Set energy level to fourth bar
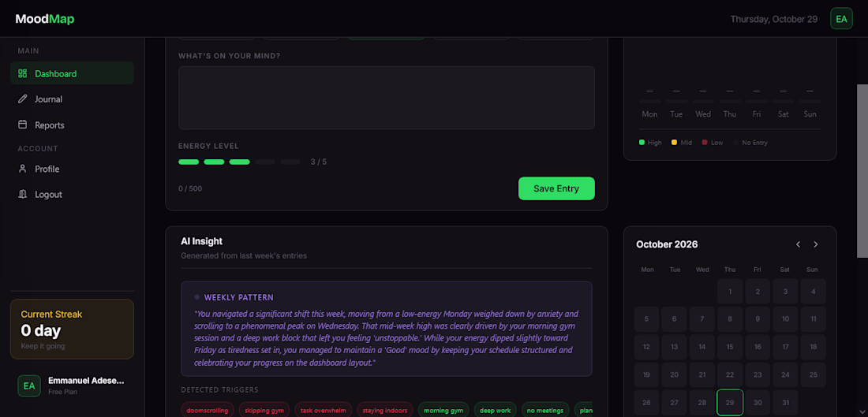868x417 pixels. [265, 162]
